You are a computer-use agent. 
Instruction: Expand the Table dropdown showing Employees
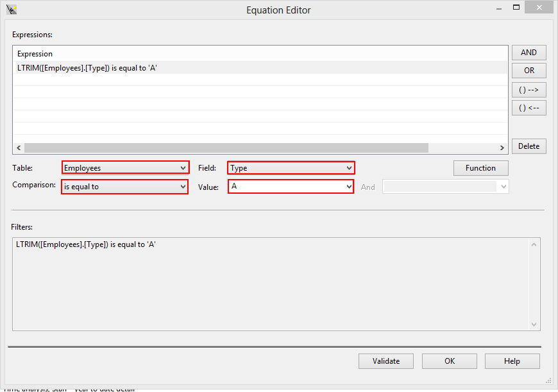[x=183, y=168]
